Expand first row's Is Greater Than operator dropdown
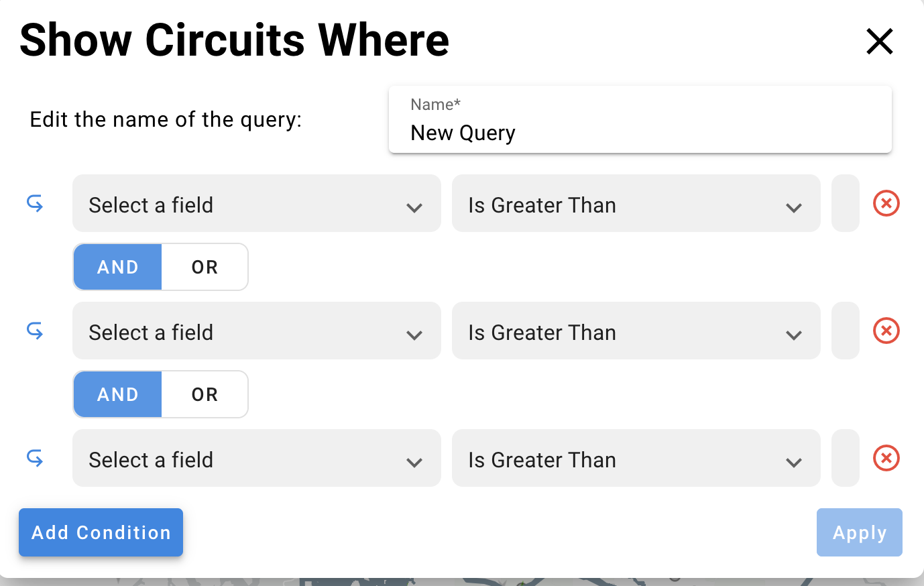The image size is (924, 586). (x=636, y=204)
